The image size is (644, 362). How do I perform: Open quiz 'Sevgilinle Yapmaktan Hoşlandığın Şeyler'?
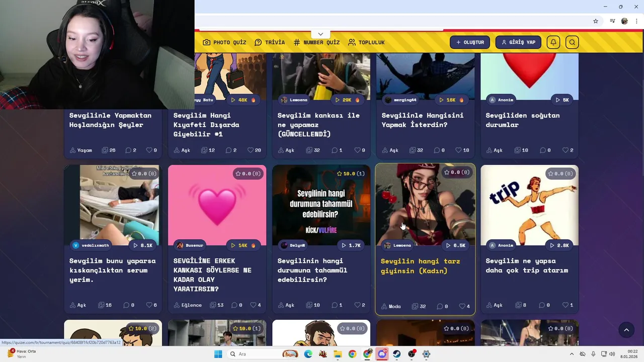110,120
